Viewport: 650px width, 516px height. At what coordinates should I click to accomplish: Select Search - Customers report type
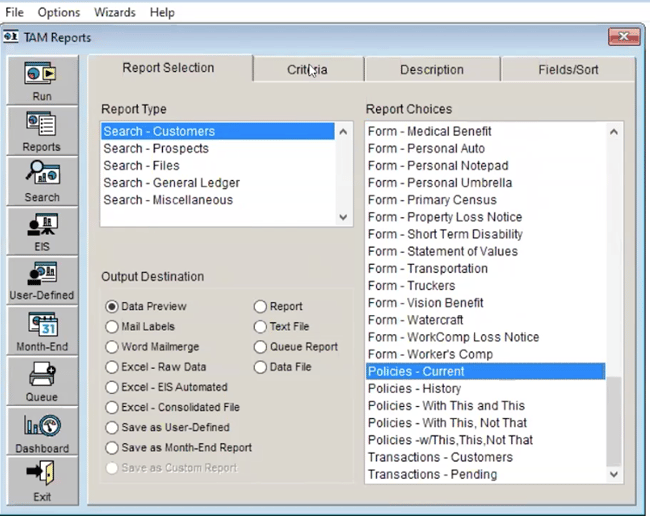tap(218, 131)
